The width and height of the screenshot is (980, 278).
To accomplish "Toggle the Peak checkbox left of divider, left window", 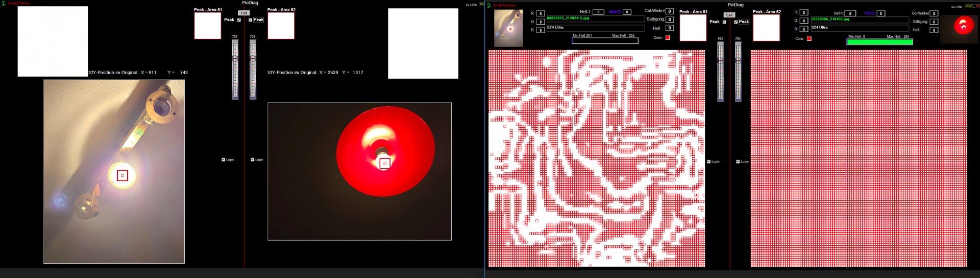I will (239, 20).
